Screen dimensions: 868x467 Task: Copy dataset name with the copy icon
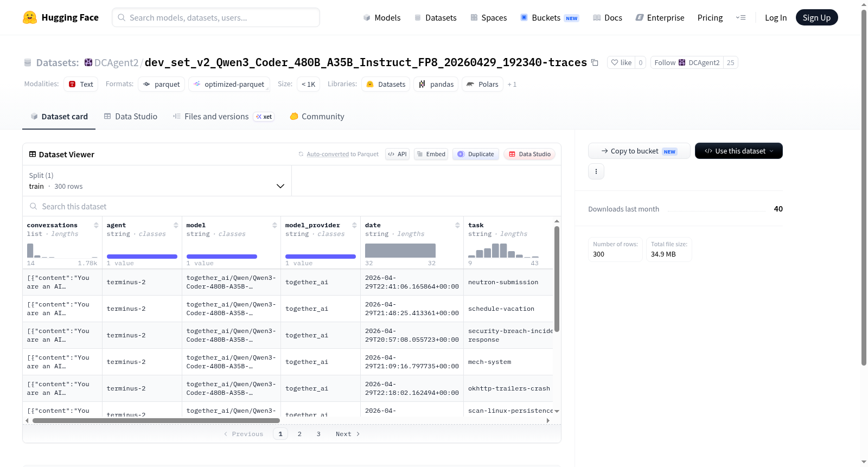click(x=595, y=62)
